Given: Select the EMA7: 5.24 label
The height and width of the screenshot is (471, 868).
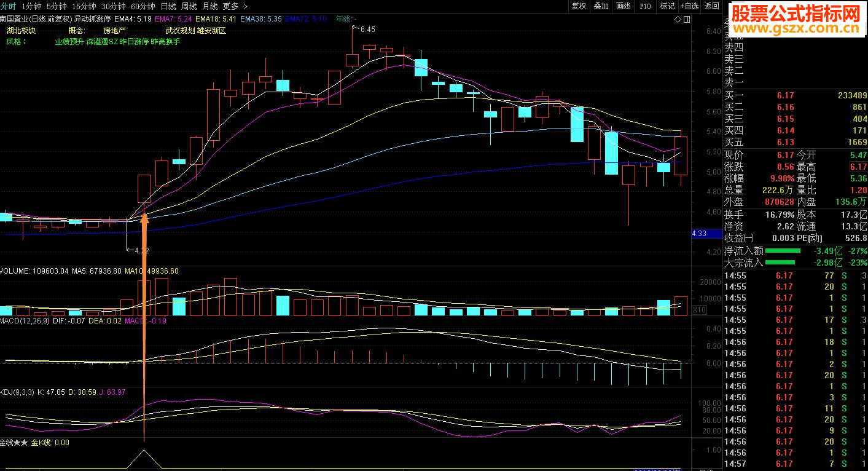Looking at the screenshot, I should pyautogui.click(x=174, y=19).
